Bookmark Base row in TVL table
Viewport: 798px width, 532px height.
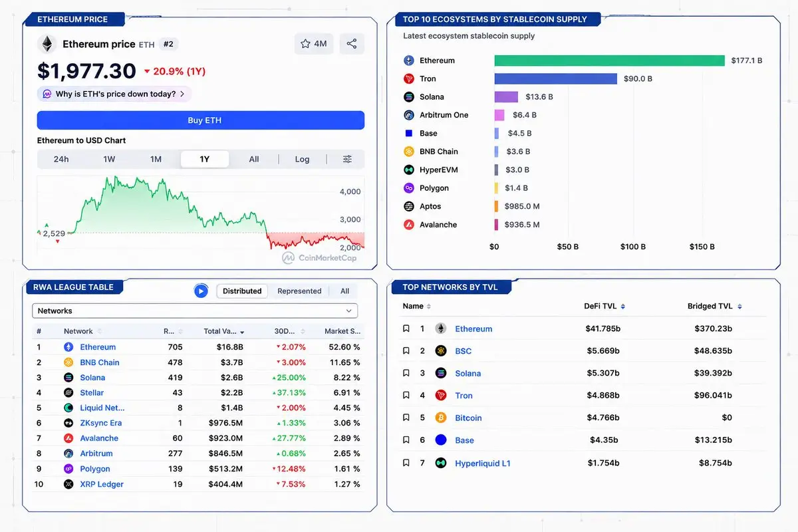click(x=406, y=440)
